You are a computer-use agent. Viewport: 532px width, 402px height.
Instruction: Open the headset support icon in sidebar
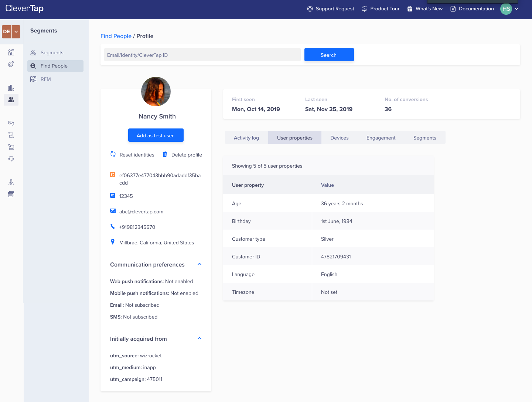[11, 159]
